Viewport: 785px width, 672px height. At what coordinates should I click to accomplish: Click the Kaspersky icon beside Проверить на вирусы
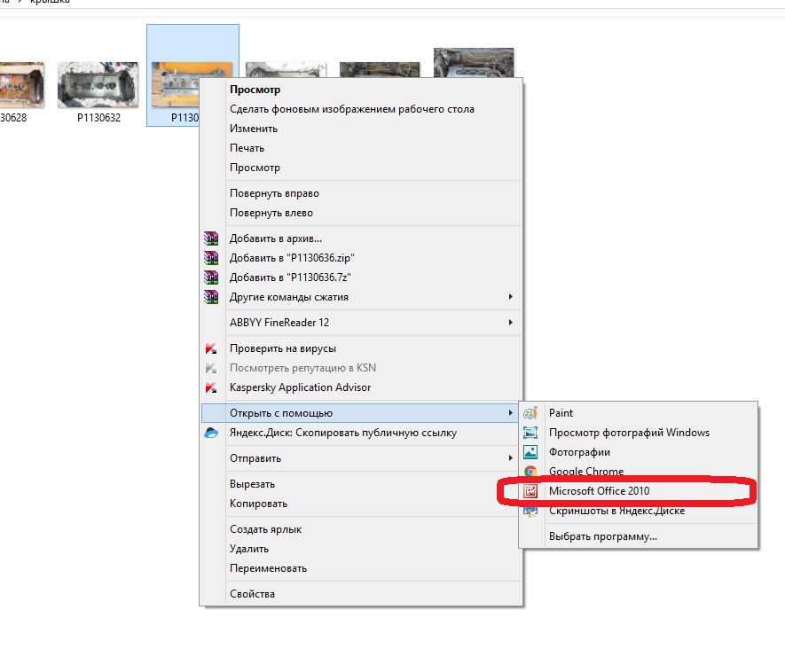point(211,348)
